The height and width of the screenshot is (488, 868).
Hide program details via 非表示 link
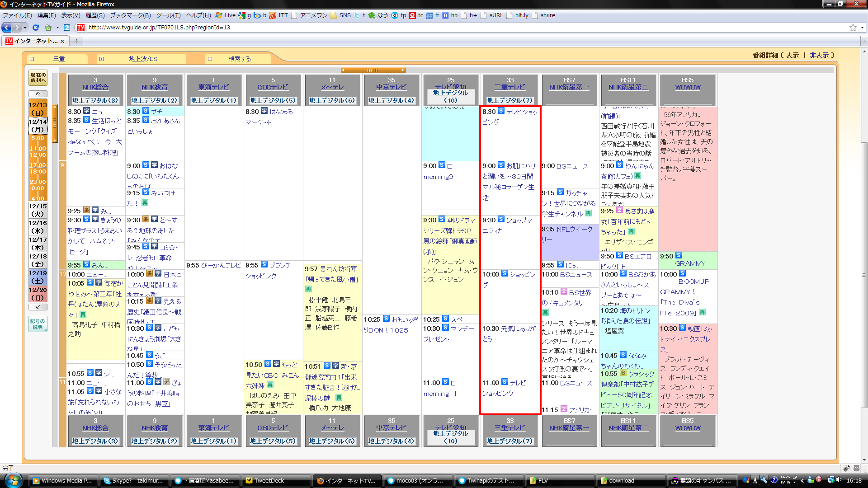click(x=819, y=55)
